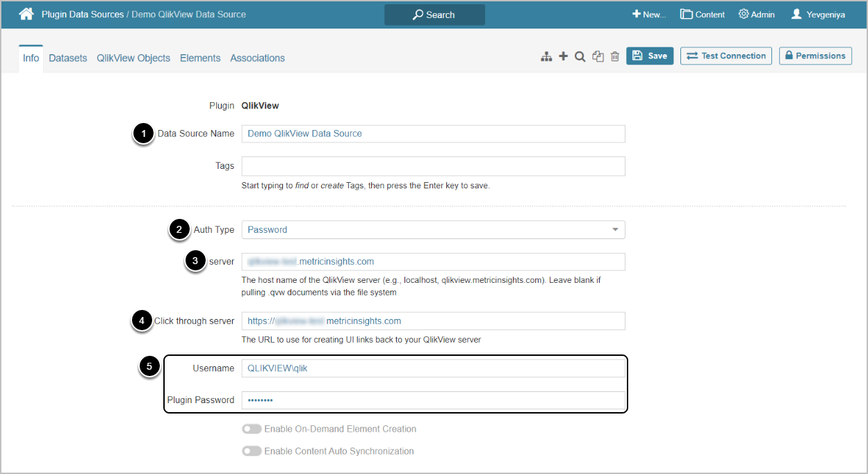Open the Permissions dialog
The height and width of the screenshot is (474, 868).
815,56
